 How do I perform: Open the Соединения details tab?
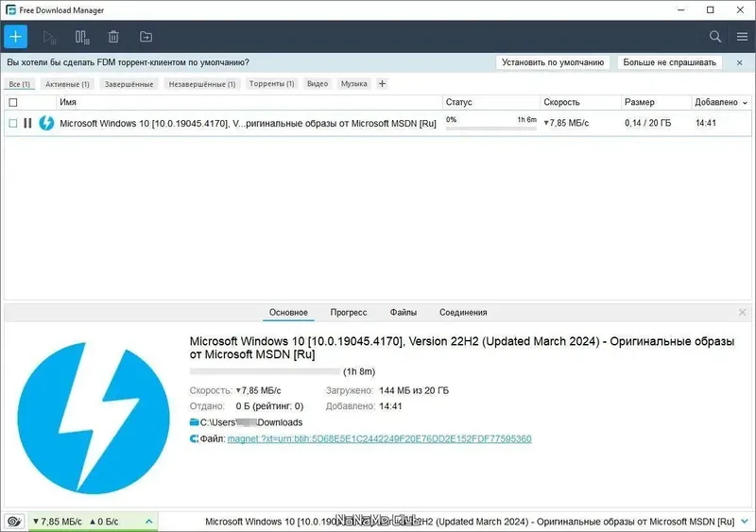click(463, 313)
